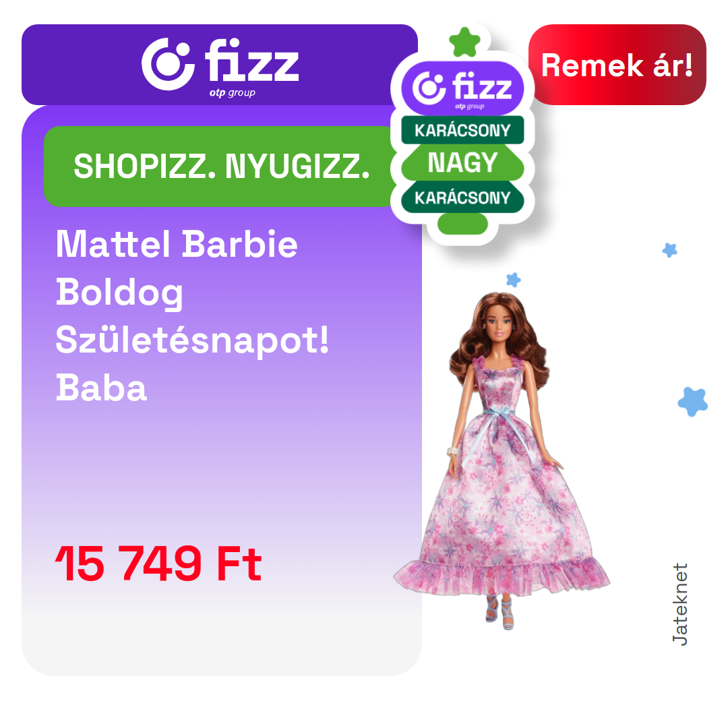Image resolution: width=728 pixels, height=728 pixels.
Task: Click the top KARÁCSONY dark green label
Action: point(462,130)
